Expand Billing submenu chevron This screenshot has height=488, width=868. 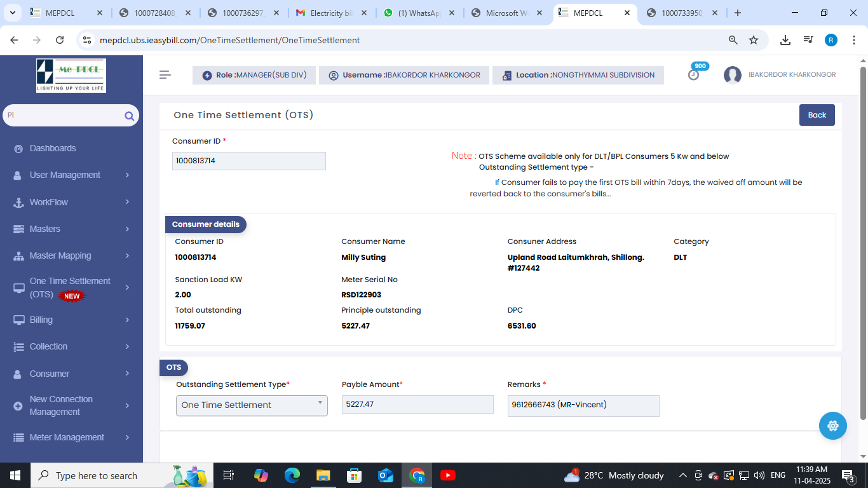point(127,320)
